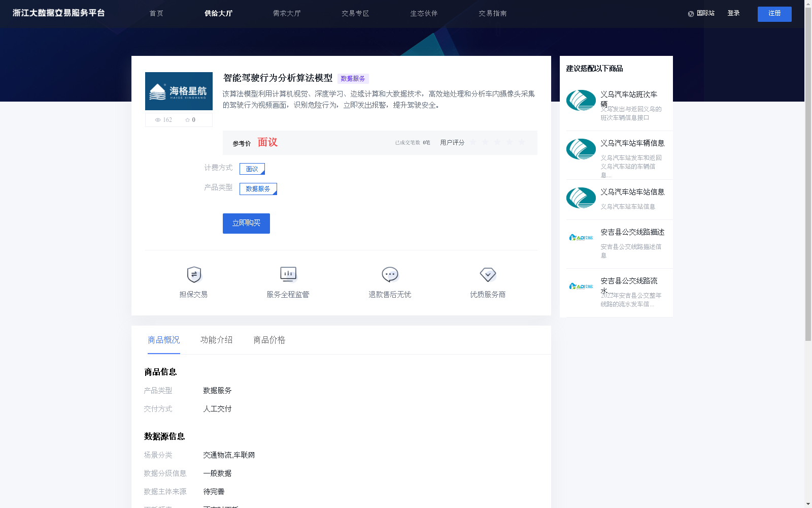
Task: Click the favorite star icon showing 0
Action: [187, 120]
